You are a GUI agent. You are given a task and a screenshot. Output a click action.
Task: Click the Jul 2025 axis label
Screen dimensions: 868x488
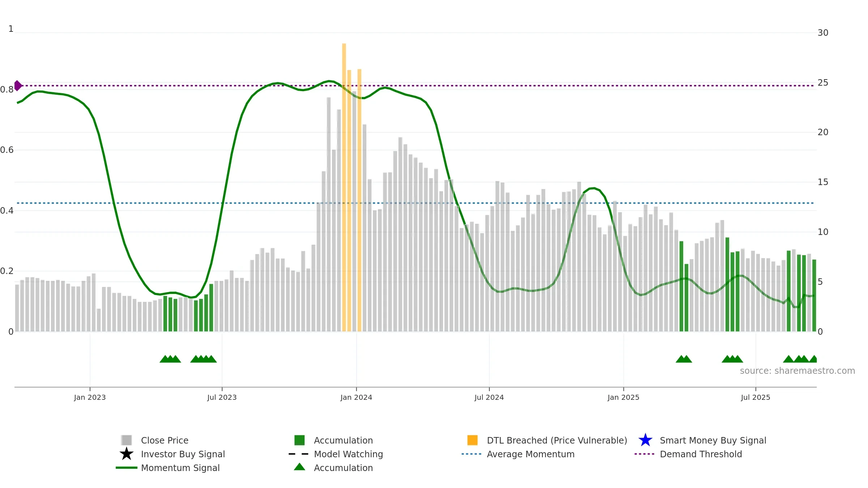coord(756,397)
